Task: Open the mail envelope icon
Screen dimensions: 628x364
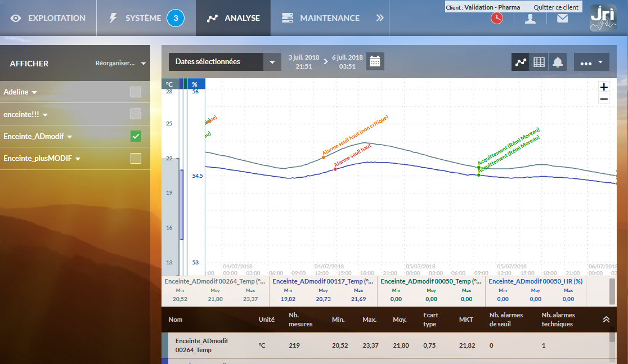Action: tap(562, 18)
